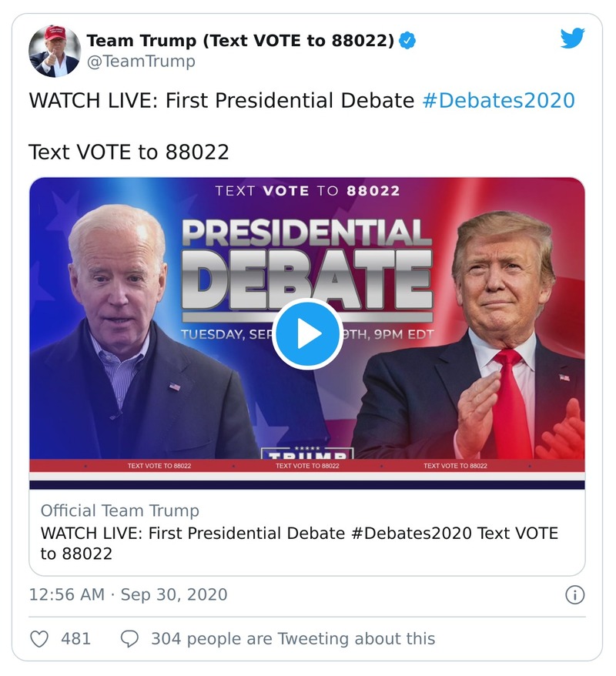Click the "Official Team Trump" card title
The height and width of the screenshot is (676, 616).
coord(119,510)
